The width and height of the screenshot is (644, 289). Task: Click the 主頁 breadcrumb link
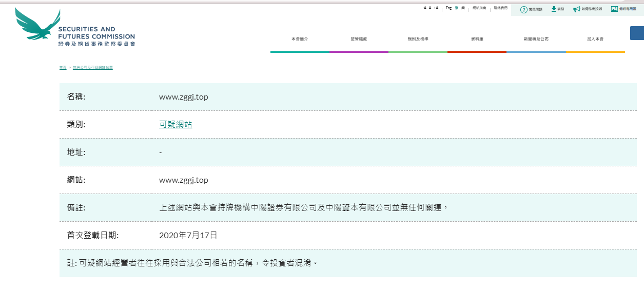63,68
